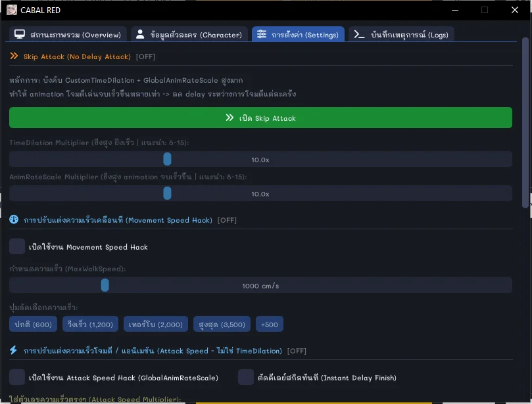Click the "(MaxWalkSpeed)" label text
This screenshot has width=532, height=404.
[x=95, y=269]
